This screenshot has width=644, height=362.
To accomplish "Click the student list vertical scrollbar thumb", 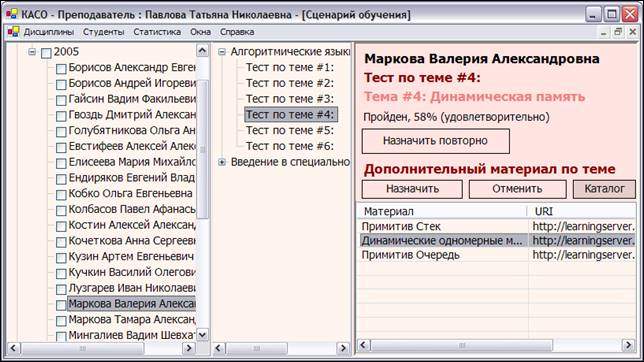I will (x=202, y=150).
